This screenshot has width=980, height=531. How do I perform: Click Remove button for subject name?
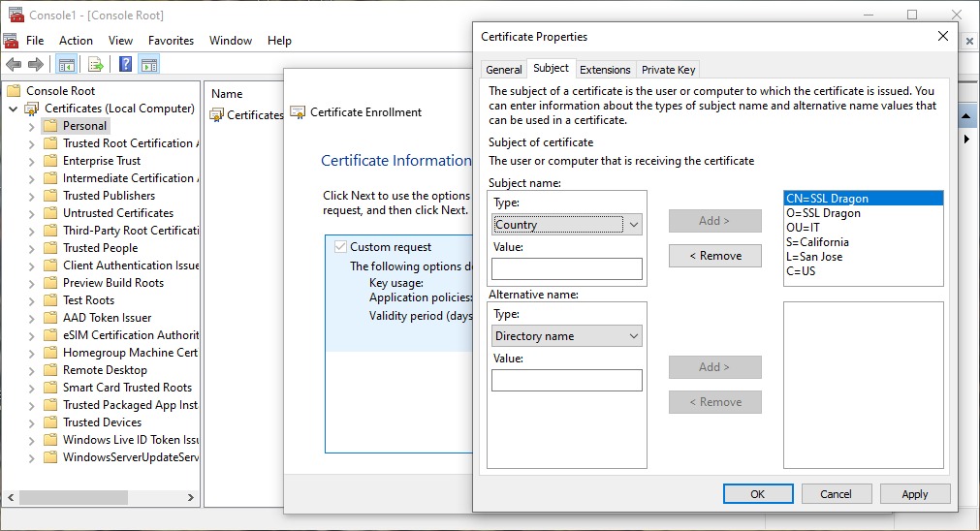pyautogui.click(x=715, y=256)
